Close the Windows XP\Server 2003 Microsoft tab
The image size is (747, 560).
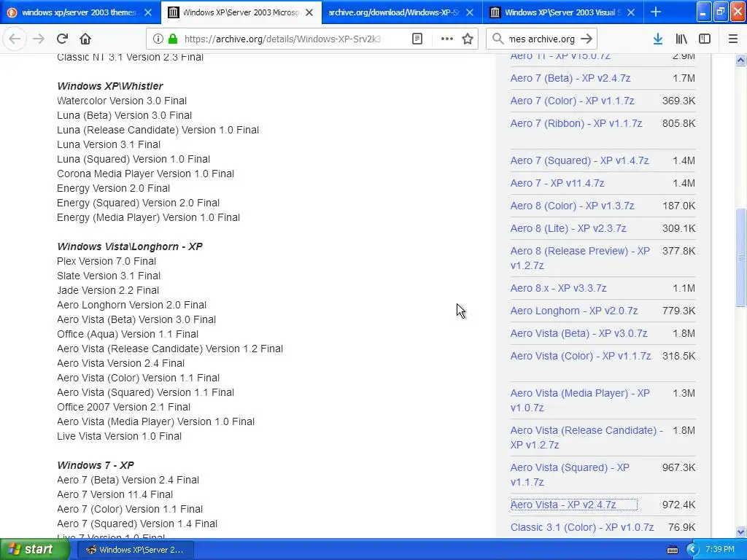click(x=309, y=12)
